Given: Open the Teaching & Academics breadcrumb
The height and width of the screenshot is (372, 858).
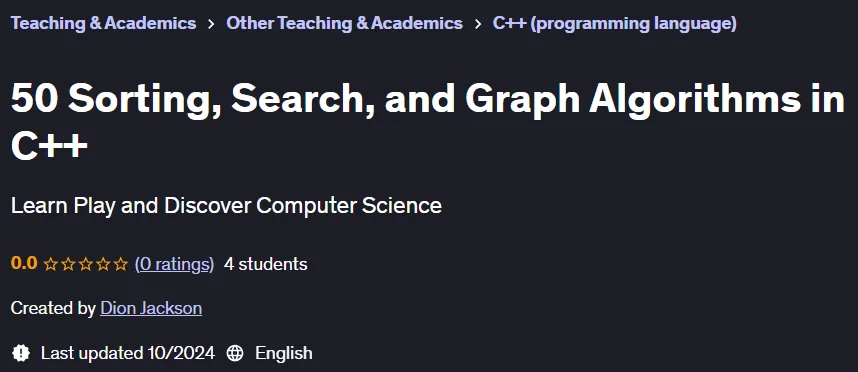Looking at the screenshot, I should pyautogui.click(x=103, y=23).
